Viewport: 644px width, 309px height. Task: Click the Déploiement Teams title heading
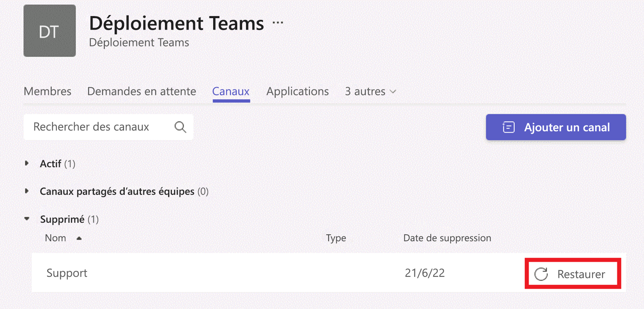click(176, 23)
